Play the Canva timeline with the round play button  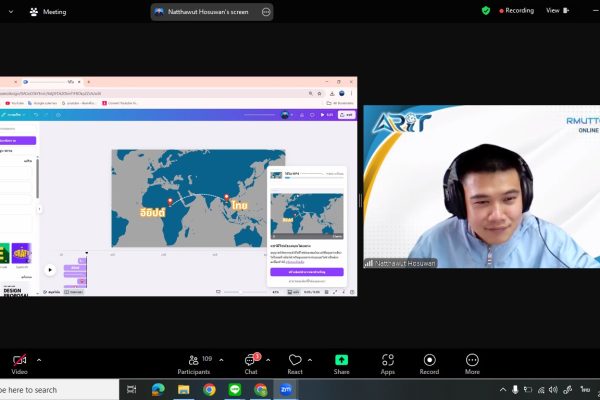50,270
